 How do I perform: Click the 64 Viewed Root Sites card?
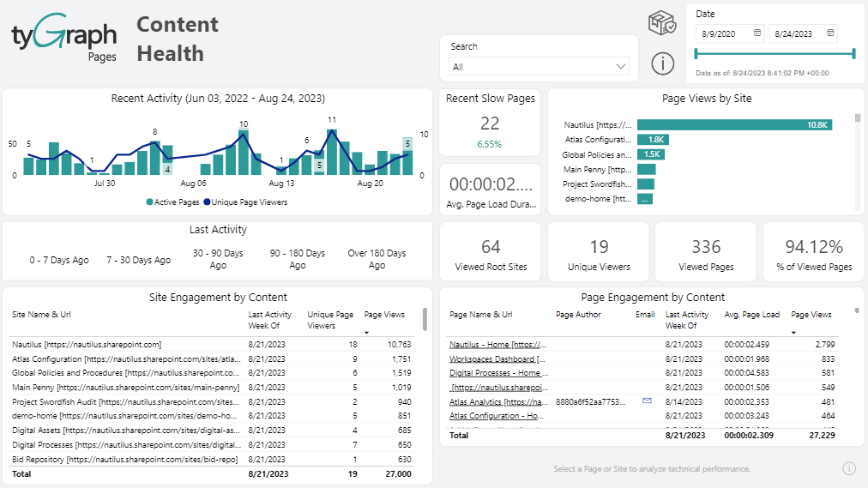tap(491, 252)
